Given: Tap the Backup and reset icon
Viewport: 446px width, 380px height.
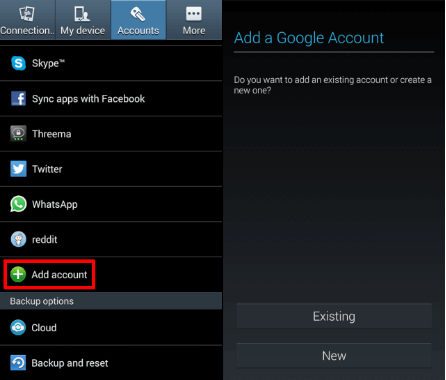Looking at the screenshot, I should click(x=18, y=363).
